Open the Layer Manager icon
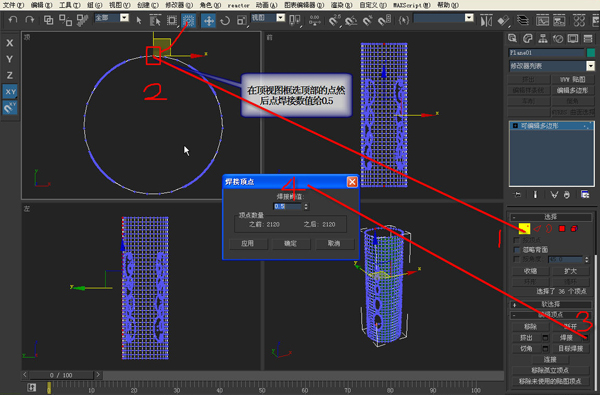600x395 pixels. [523, 20]
